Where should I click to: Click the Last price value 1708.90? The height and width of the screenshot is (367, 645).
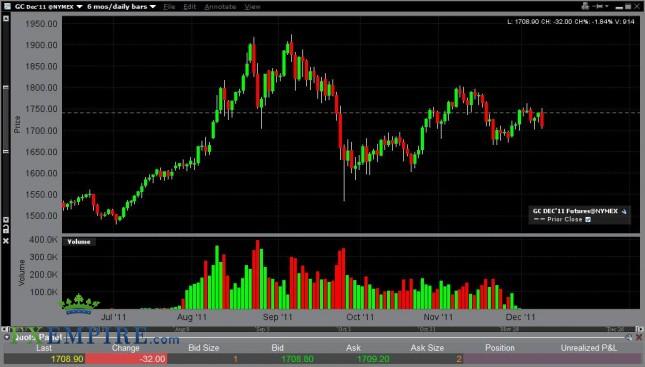pyautogui.click(x=67, y=359)
